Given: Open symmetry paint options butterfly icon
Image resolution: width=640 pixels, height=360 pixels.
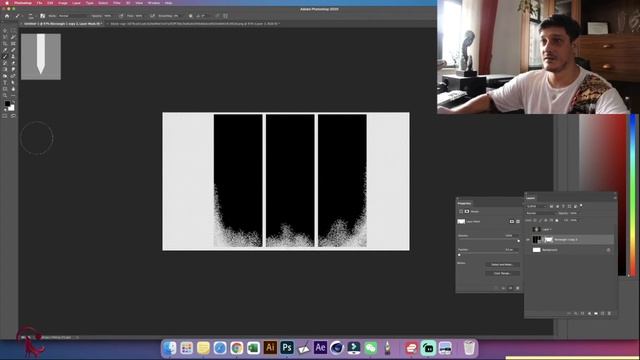Looking at the screenshot, I should [x=225, y=16].
